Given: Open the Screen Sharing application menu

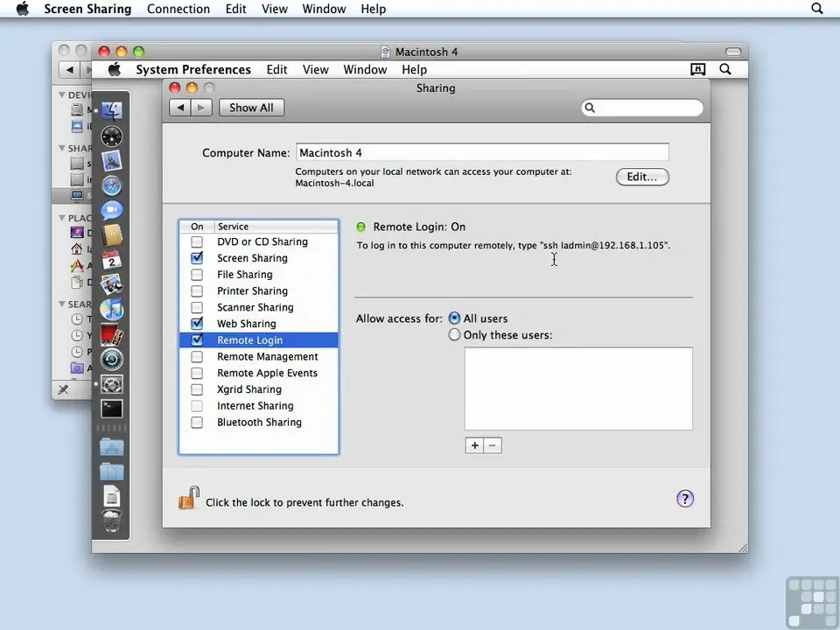Looking at the screenshot, I should tap(87, 9).
